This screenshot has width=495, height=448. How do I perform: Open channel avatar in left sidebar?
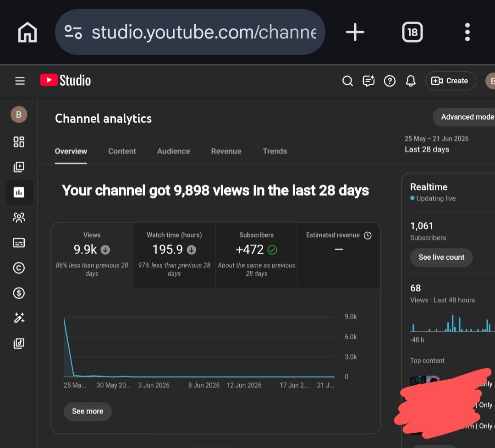(x=19, y=114)
